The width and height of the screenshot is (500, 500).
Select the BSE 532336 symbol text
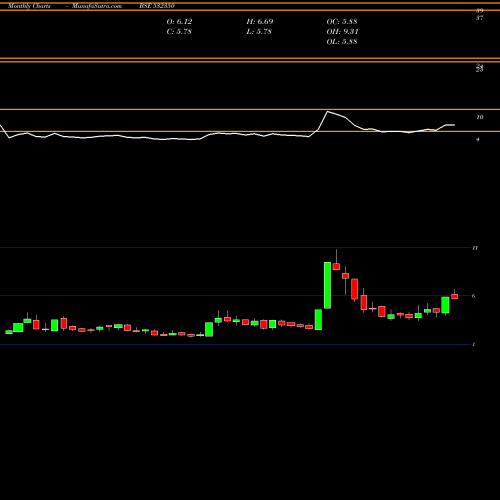pyautogui.click(x=157, y=6)
